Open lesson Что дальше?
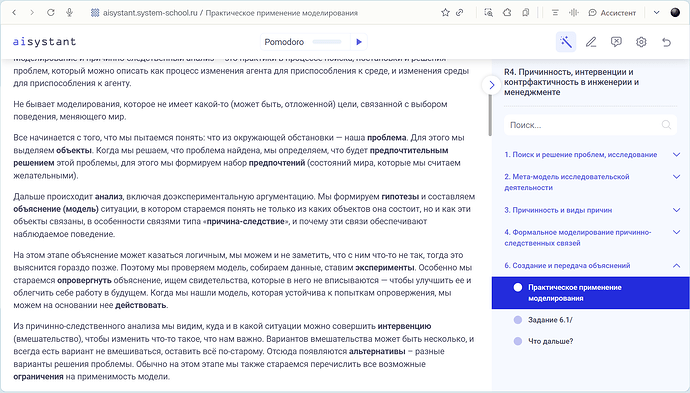 (551, 341)
